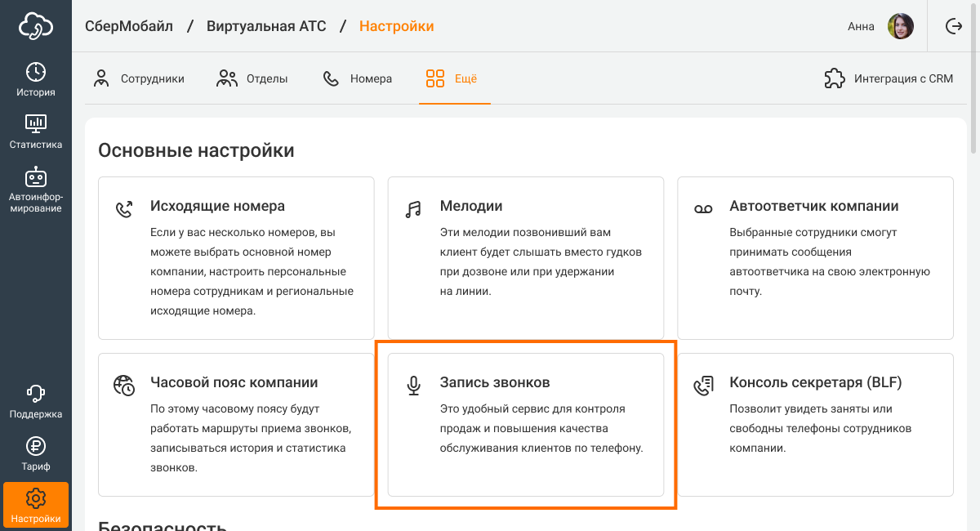This screenshot has width=980, height=531.
Task: Open the Запись звонков card
Action: tap(525, 424)
